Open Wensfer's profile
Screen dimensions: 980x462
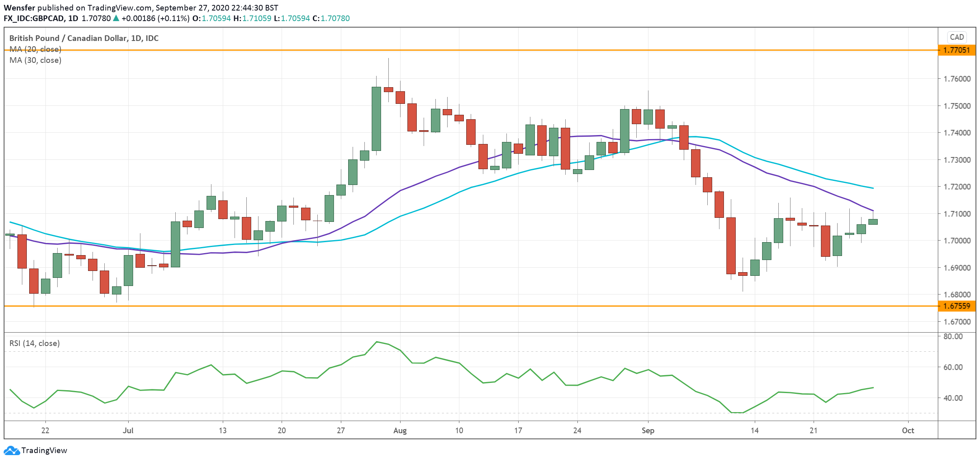[19, 7]
